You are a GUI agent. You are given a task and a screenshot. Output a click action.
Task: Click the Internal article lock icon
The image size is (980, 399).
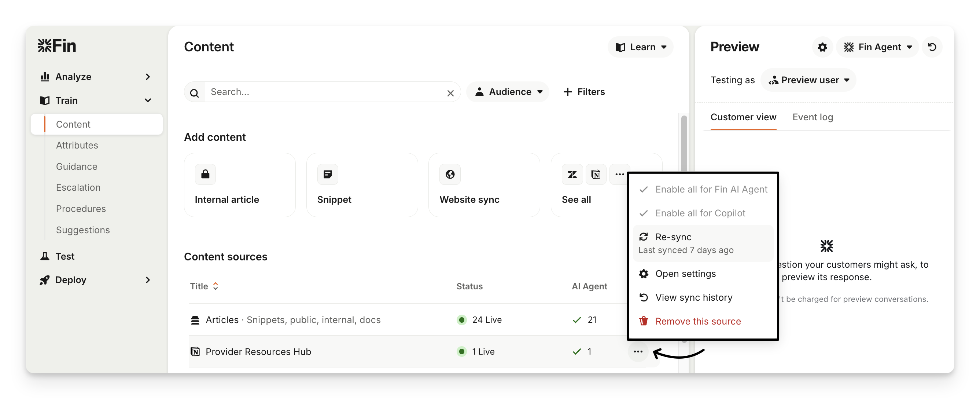click(x=206, y=174)
